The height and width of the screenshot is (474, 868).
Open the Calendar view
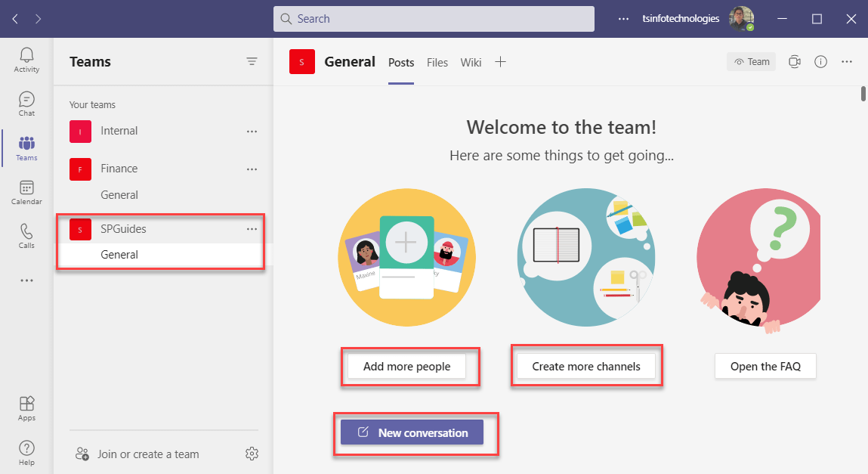pos(26,192)
